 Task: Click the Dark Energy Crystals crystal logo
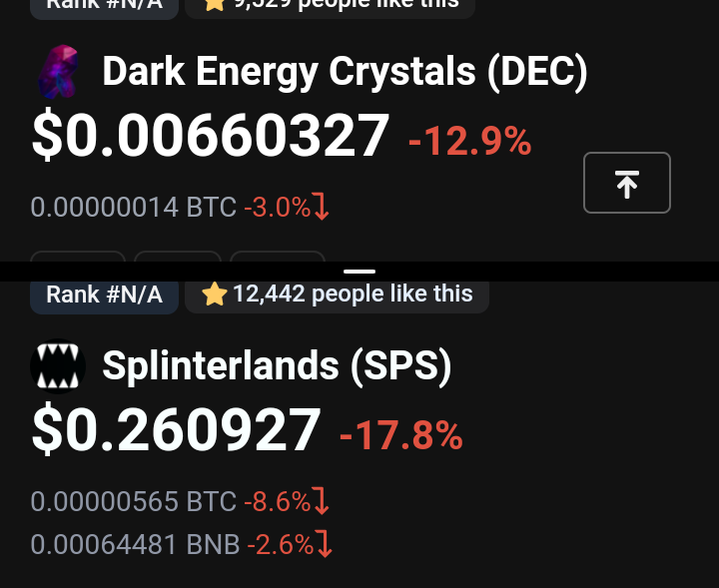click(x=58, y=72)
